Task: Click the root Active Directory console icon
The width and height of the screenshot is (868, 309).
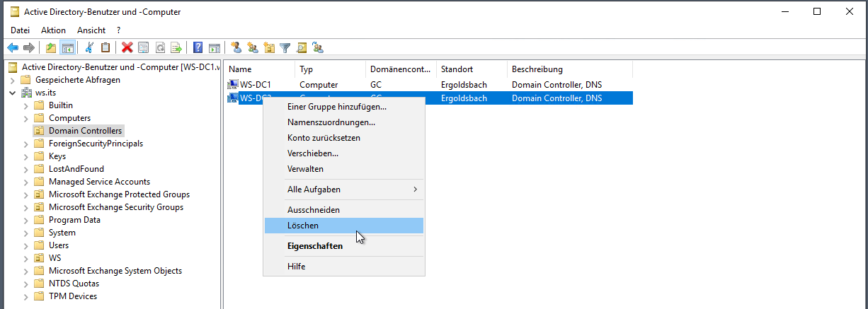Action: tap(13, 67)
